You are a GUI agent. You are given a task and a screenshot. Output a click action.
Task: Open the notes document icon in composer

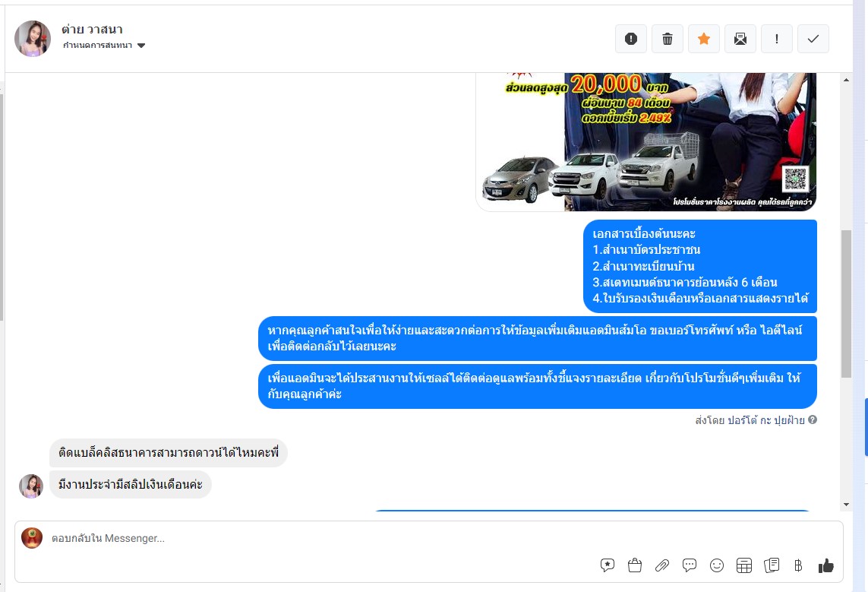point(771,565)
